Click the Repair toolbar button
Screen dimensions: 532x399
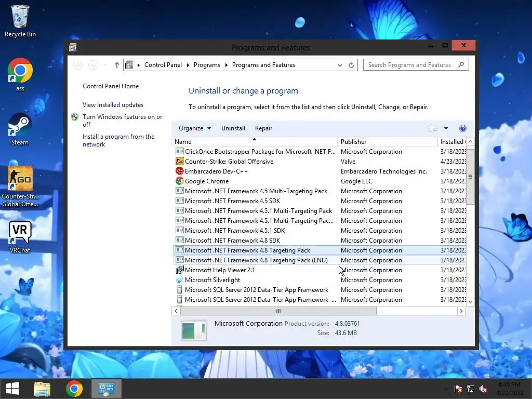[x=263, y=128]
